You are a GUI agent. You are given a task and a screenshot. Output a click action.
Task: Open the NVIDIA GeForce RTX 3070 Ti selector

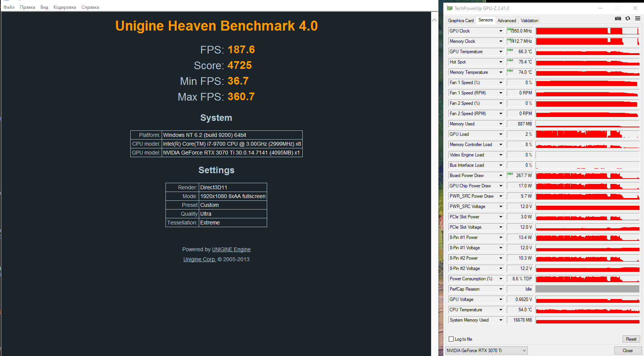[x=487, y=350]
